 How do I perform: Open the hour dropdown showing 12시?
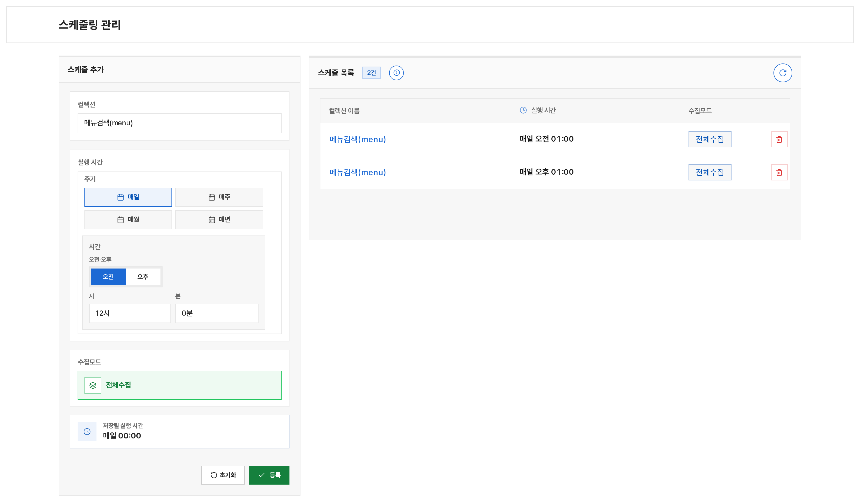pos(130,313)
